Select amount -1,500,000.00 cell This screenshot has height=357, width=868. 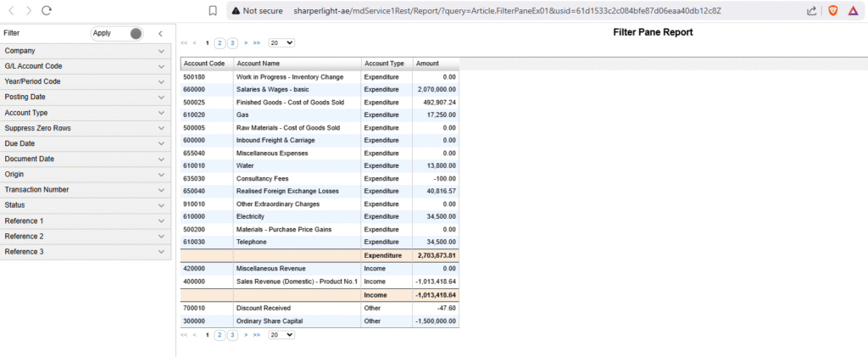point(436,321)
